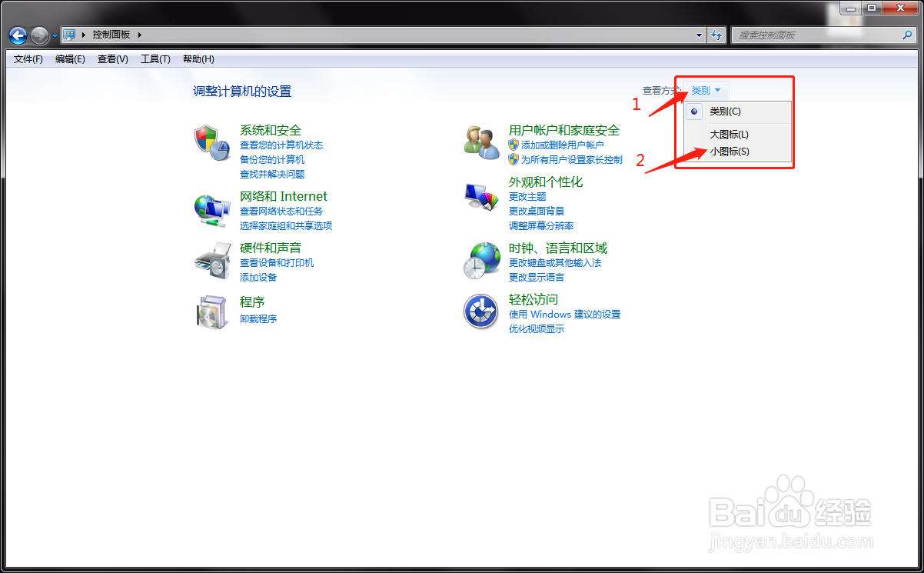Open 查看设备和打印机 link
This screenshot has width=924, height=573.
click(277, 262)
